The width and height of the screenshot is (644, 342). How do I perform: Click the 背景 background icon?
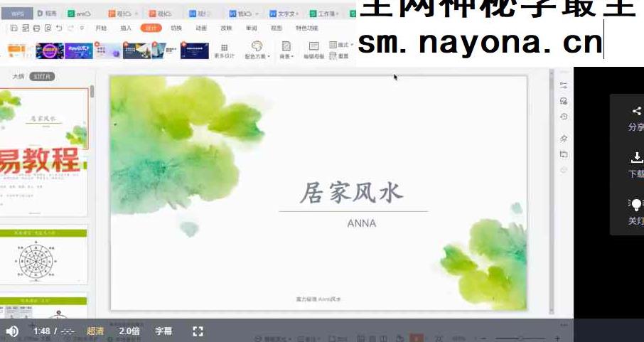coord(286,46)
